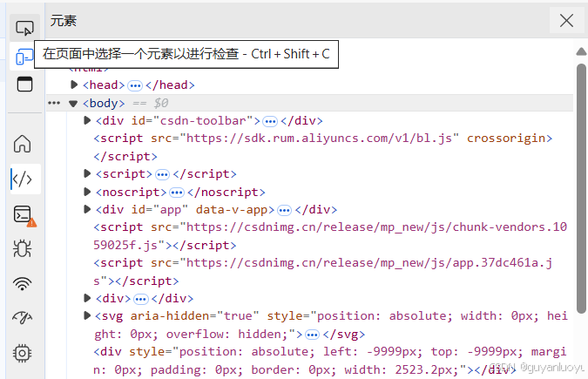This screenshot has height=379, width=588.
Task: Close the Elements DevTools panel
Action: (x=566, y=21)
